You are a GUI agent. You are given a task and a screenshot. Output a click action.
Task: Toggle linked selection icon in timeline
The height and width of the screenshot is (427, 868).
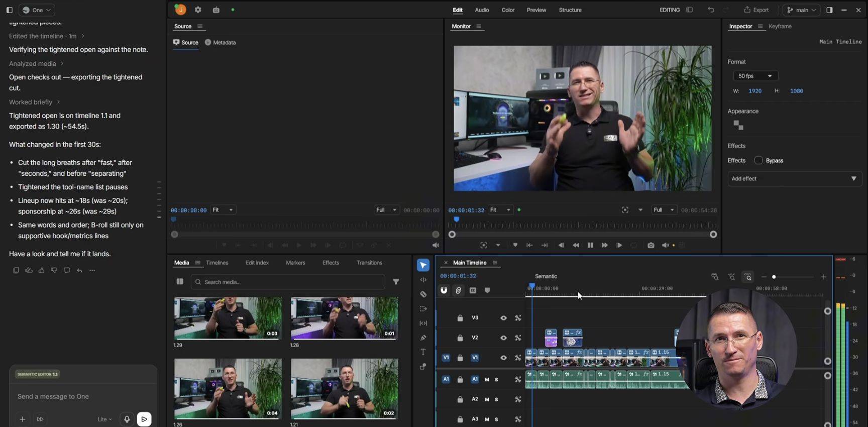[x=458, y=290]
